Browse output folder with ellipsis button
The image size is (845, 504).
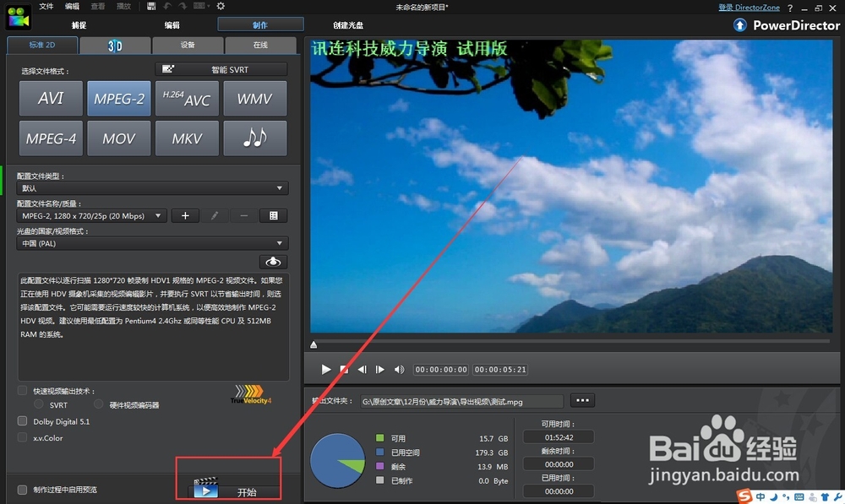582,401
